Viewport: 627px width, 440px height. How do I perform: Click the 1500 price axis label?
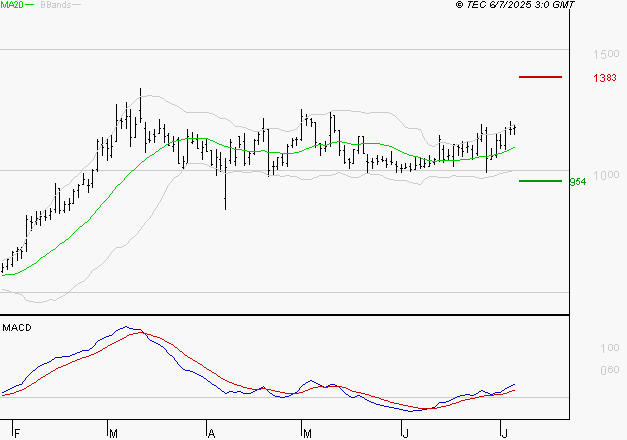point(606,54)
